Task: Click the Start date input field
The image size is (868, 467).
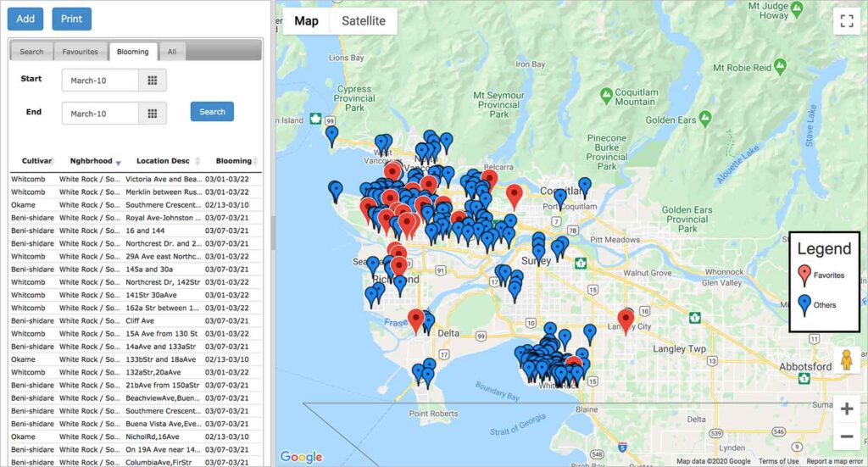Action: [x=100, y=80]
